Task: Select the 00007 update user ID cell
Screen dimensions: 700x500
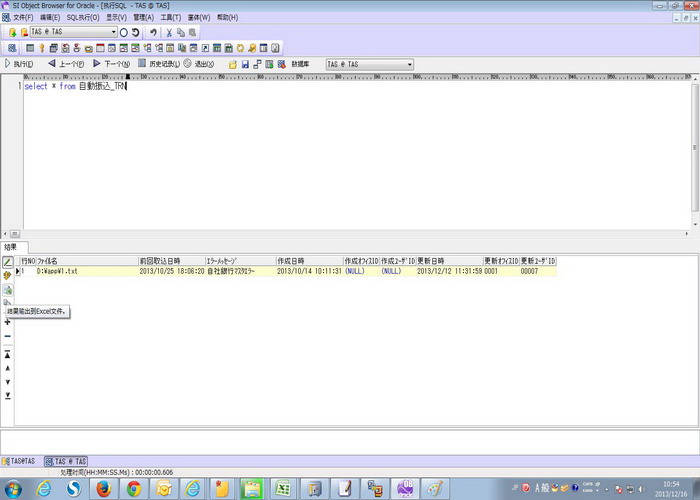Action: (x=538, y=271)
